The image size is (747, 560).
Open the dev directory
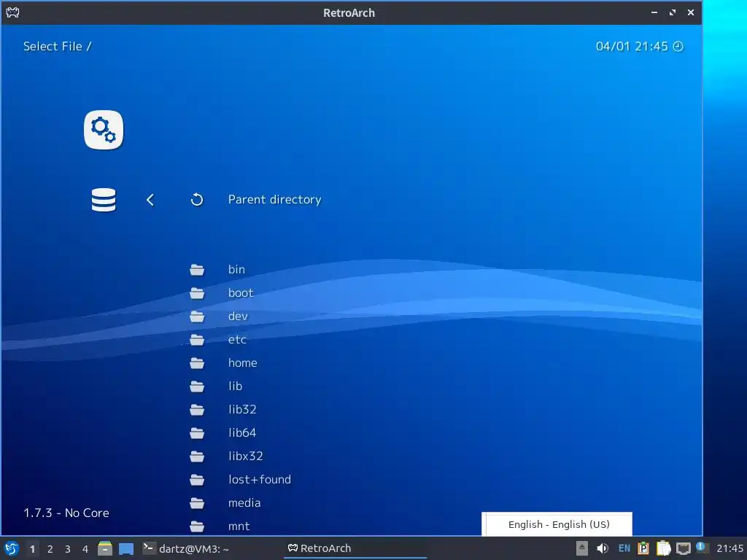click(238, 316)
